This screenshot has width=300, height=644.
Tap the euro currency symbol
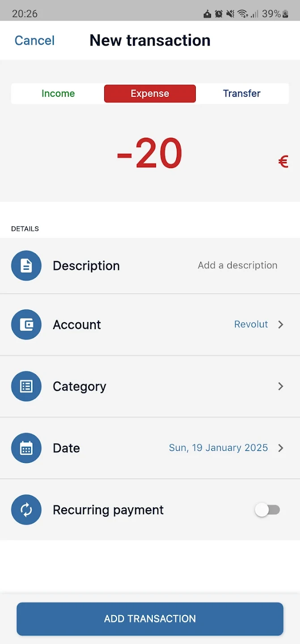[283, 161]
